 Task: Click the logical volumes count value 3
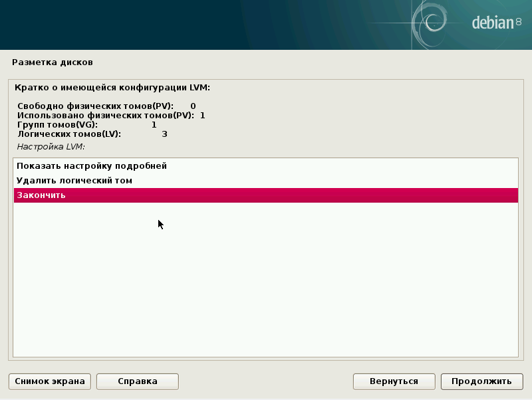click(x=165, y=134)
